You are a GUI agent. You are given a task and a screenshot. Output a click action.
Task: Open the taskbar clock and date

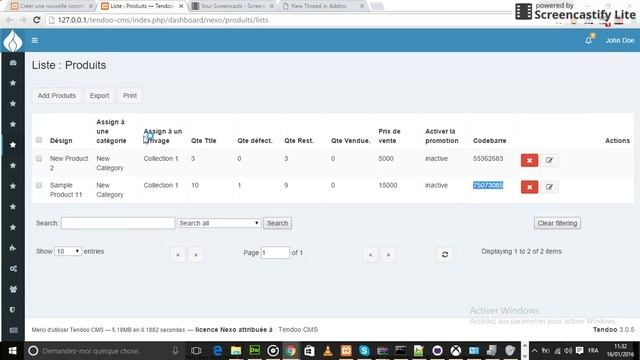coord(620,351)
